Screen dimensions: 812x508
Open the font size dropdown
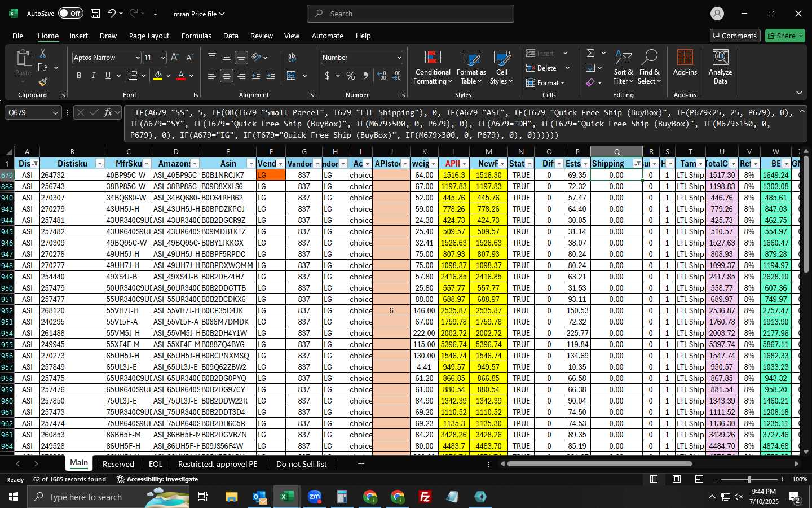[163, 58]
